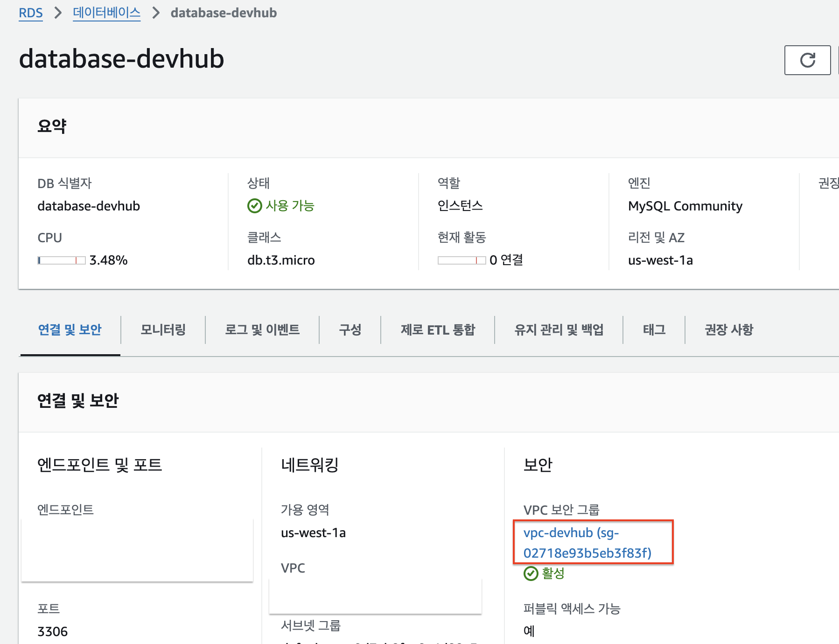Select the 연결 및 보안 tab

pos(70,330)
